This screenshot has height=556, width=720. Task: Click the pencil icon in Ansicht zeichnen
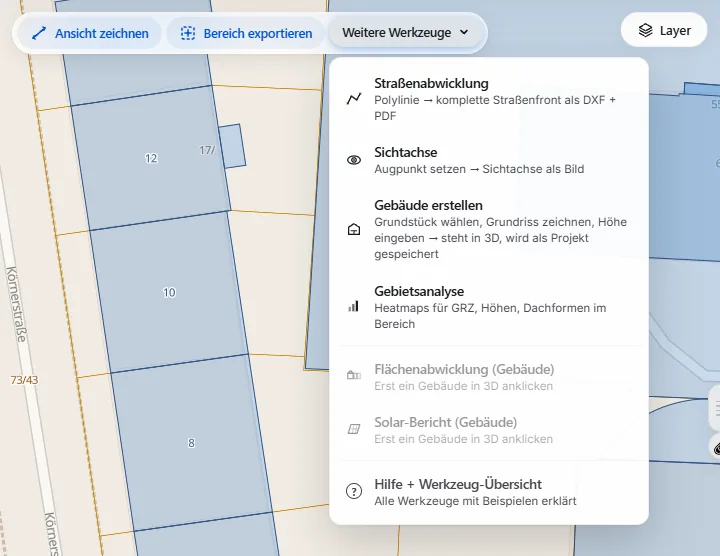coord(39,33)
